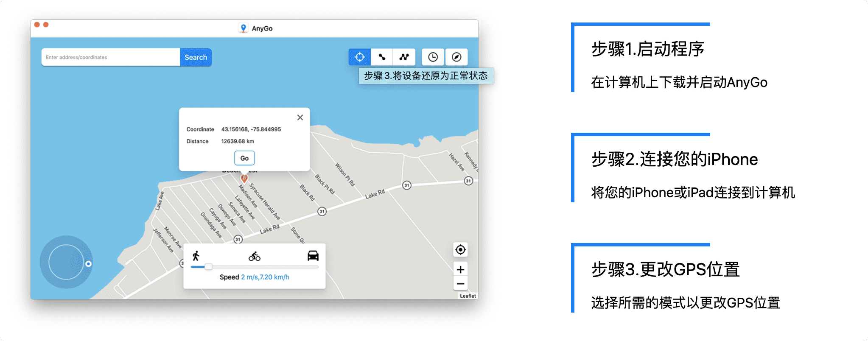
Task: Click the address/coordinates input field
Action: [110, 57]
